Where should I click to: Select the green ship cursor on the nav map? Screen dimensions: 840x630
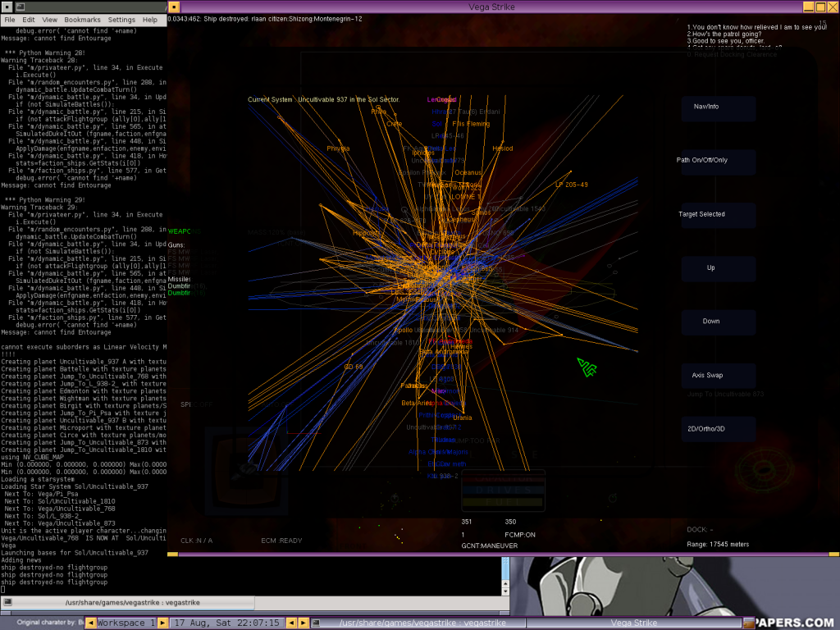pyautogui.click(x=587, y=367)
